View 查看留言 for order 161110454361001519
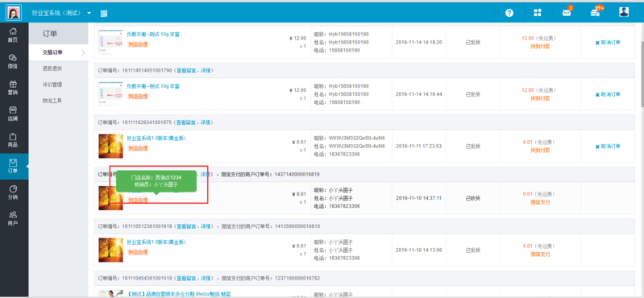 [186, 279]
